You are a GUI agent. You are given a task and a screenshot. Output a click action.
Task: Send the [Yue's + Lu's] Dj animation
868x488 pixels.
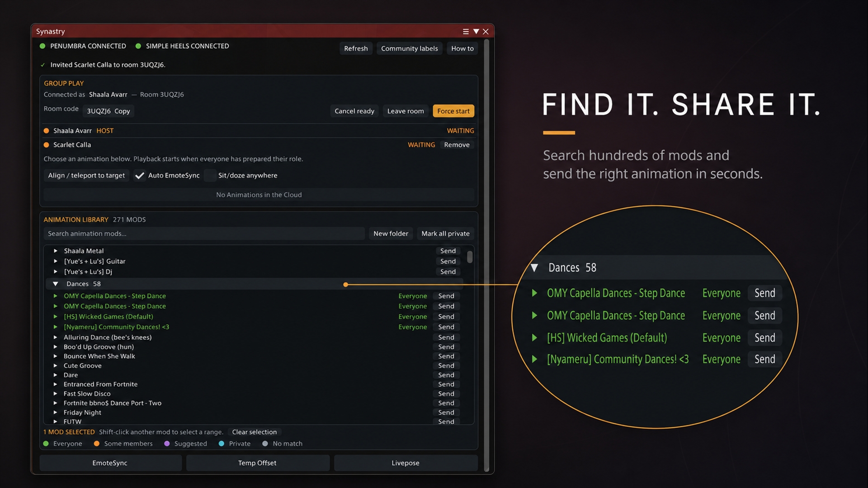[448, 272]
